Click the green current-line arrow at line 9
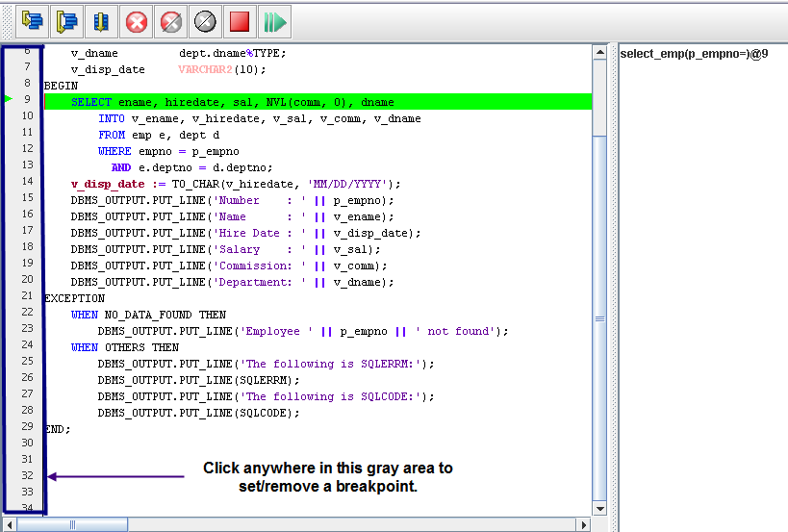The height and width of the screenshot is (532, 788). (x=9, y=99)
